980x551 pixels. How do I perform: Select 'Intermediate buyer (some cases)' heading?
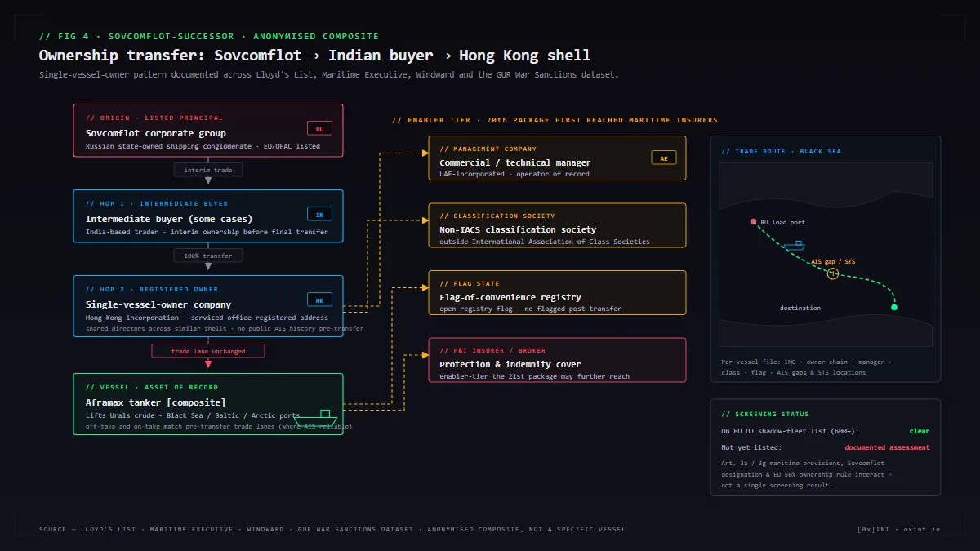pos(169,219)
